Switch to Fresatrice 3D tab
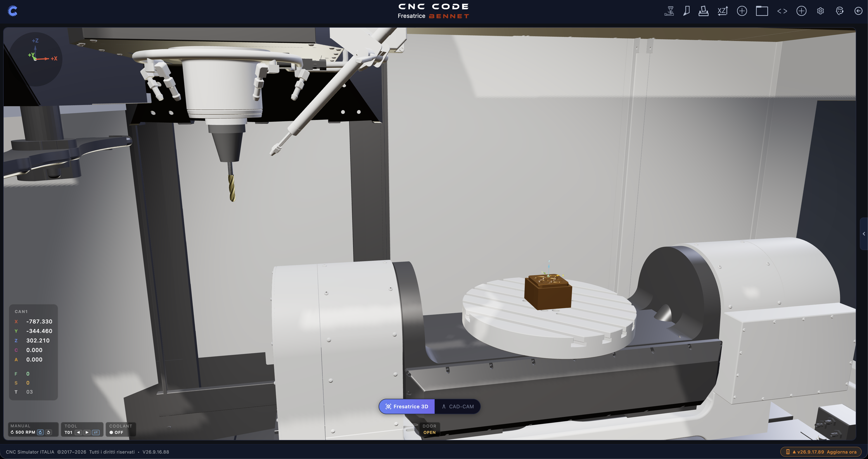 [407, 407]
